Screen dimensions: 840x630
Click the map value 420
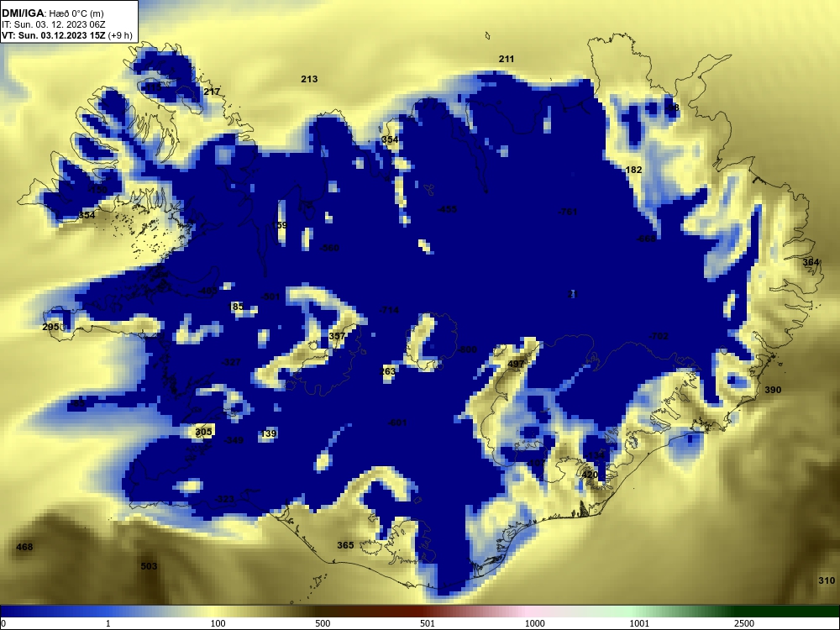(x=590, y=474)
